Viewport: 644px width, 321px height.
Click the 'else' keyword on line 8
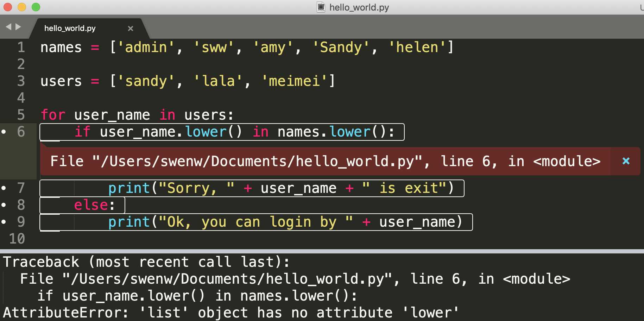[91, 205]
